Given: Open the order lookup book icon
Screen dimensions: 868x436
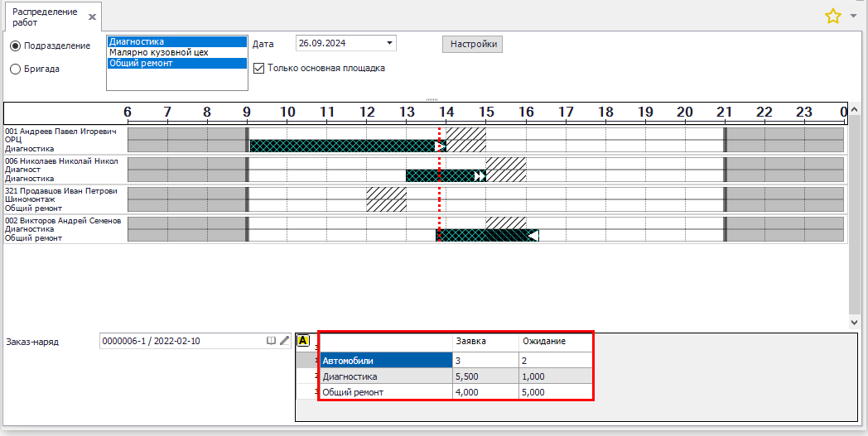Looking at the screenshot, I should (270, 340).
